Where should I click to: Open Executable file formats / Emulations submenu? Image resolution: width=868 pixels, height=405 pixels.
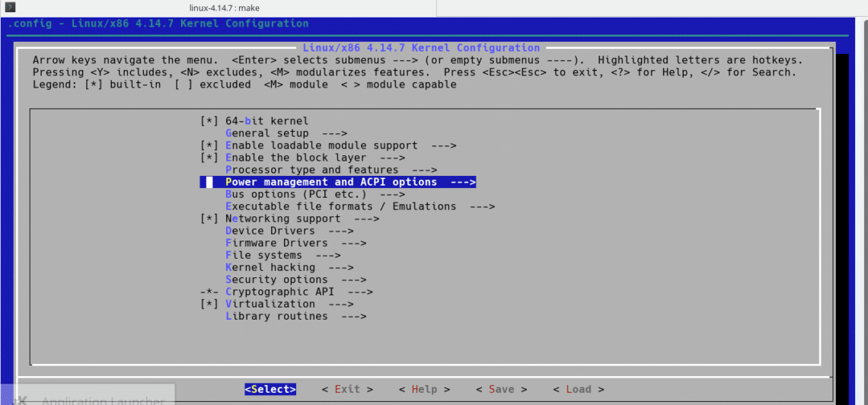pyautogui.click(x=360, y=207)
